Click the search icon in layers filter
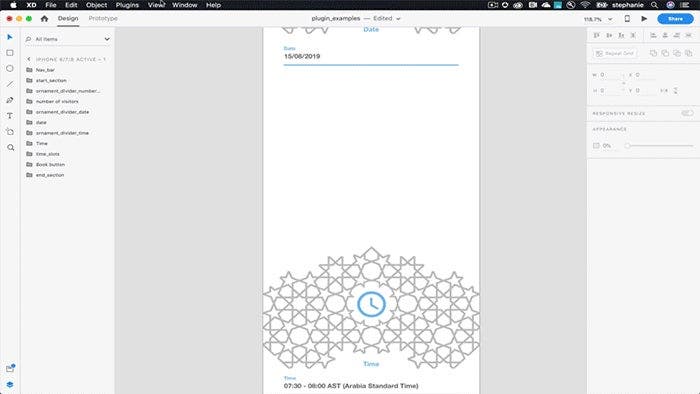Screen dimensions: 700x394 [x=29, y=39]
